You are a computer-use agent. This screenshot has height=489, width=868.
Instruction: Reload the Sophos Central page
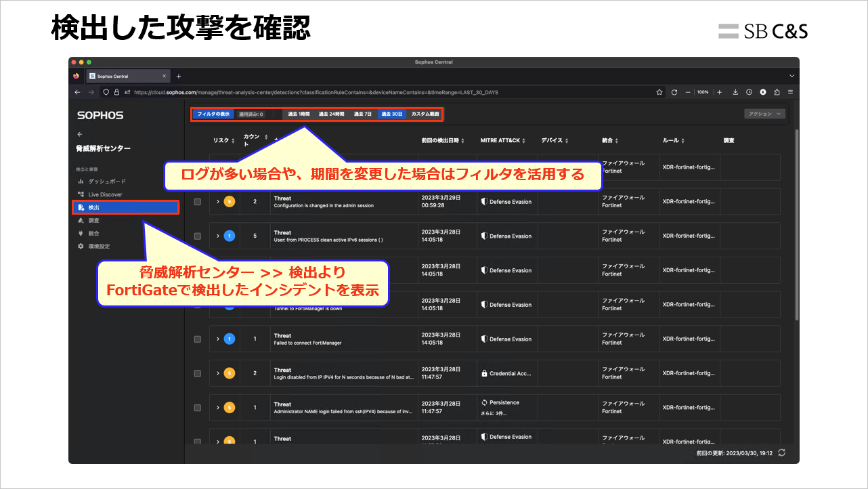[x=674, y=92]
